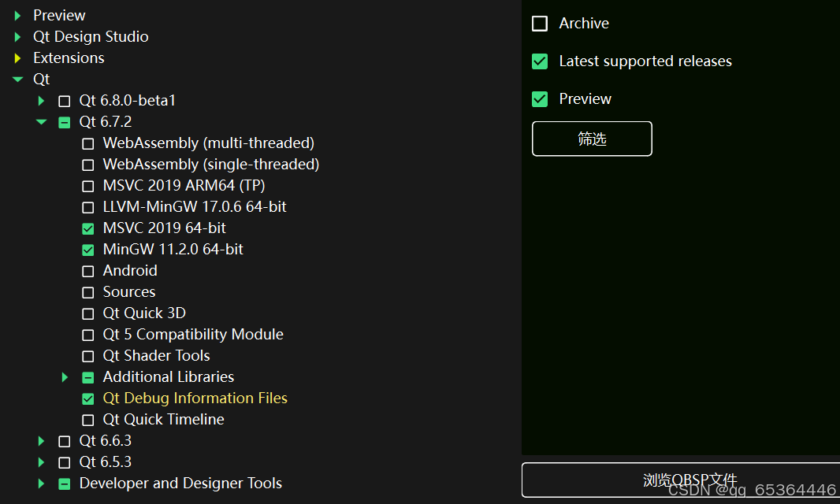Select the Qt 6.5.3 label
This screenshot has height=504, width=840.
(x=106, y=461)
